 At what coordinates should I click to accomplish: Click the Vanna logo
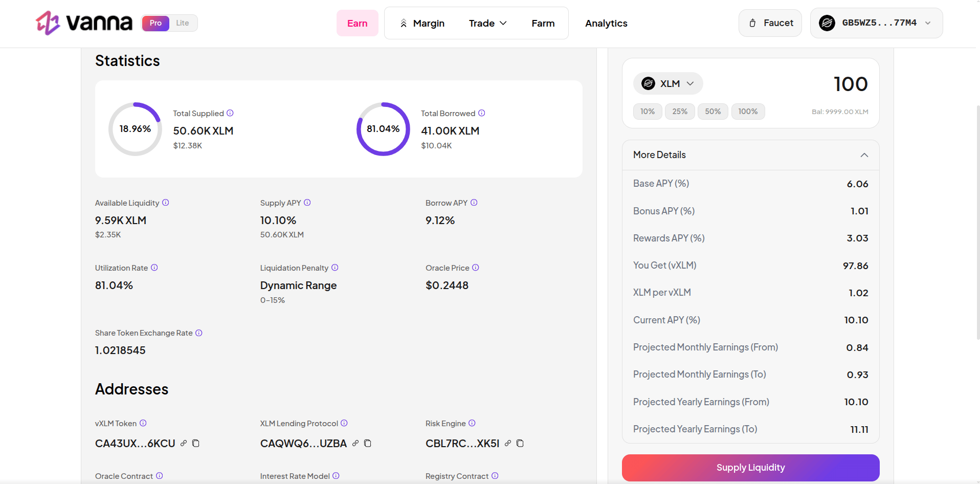coord(84,23)
